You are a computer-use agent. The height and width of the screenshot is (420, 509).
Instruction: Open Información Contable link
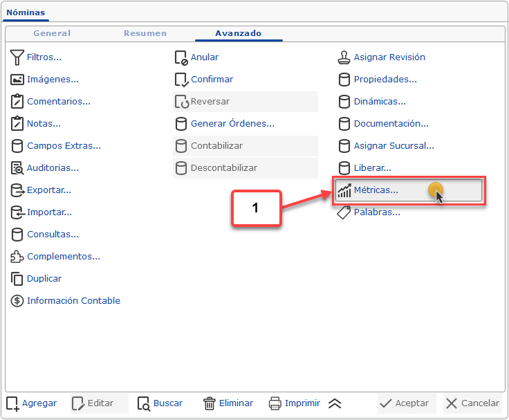click(74, 300)
